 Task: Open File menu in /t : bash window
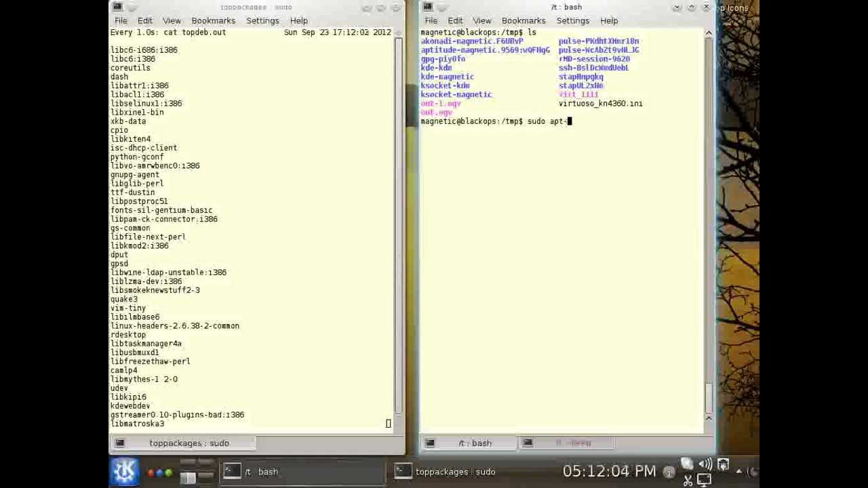[x=431, y=20]
